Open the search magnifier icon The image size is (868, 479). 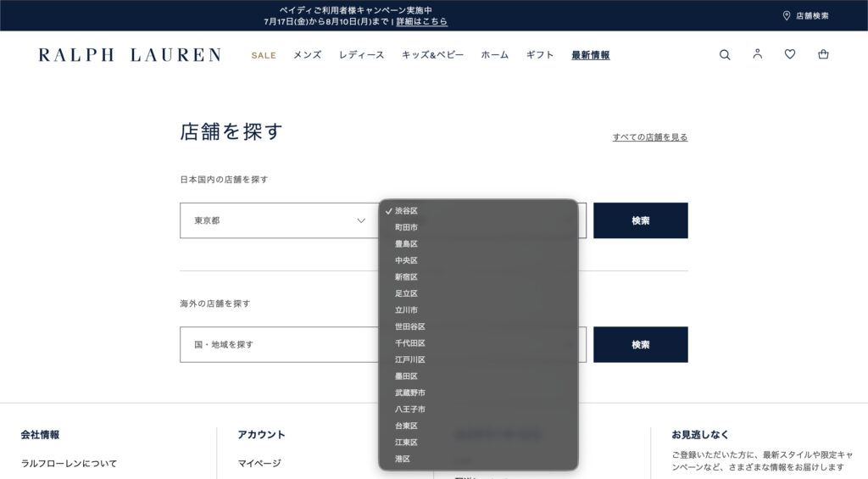(725, 54)
